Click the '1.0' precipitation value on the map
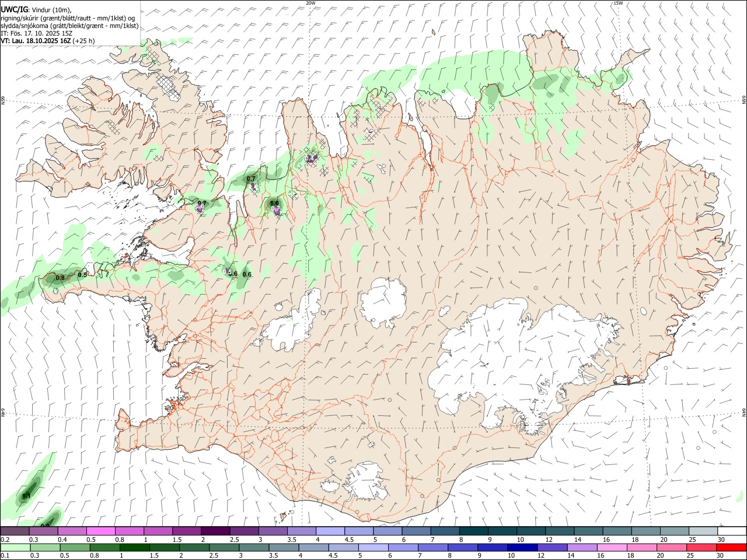Image resolution: width=747 pixels, height=560 pixels. point(274,203)
